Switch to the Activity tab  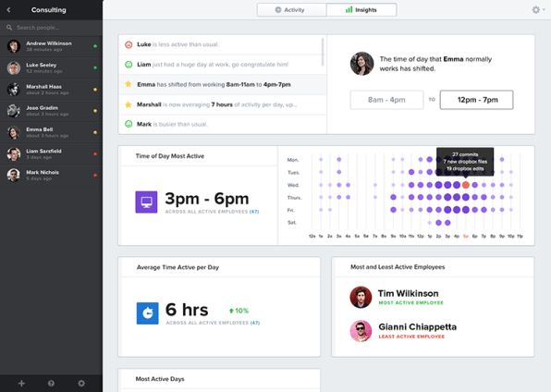[291, 10]
